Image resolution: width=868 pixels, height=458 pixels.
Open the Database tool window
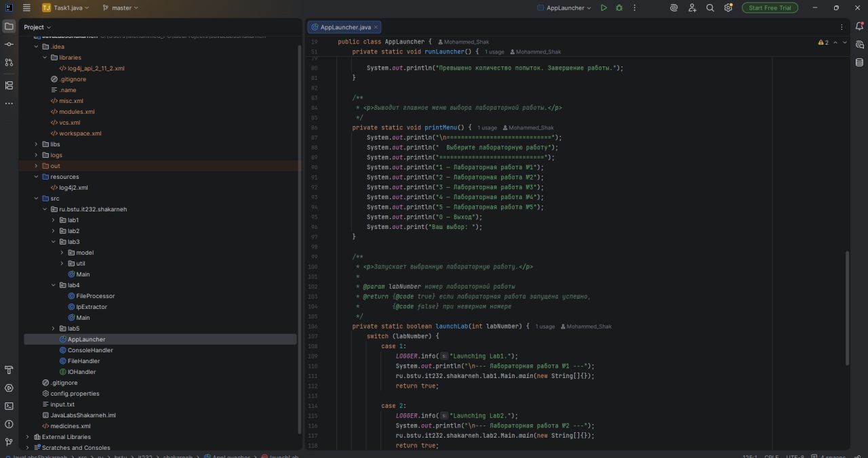[859, 62]
